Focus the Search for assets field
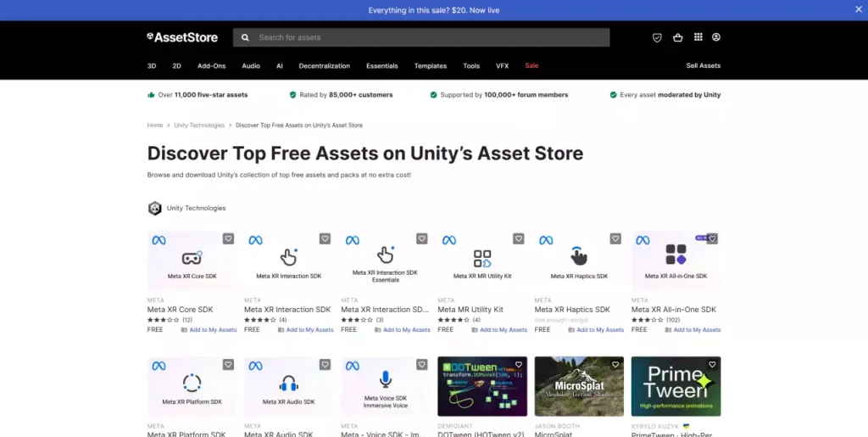This screenshot has height=437, width=868. pyautogui.click(x=421, y=37)
